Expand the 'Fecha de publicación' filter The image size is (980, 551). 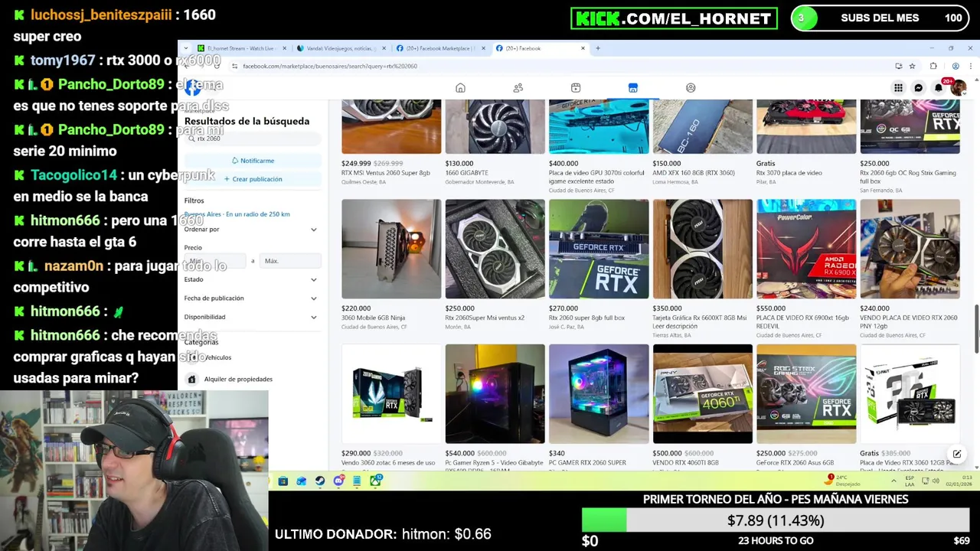point(250,298)
